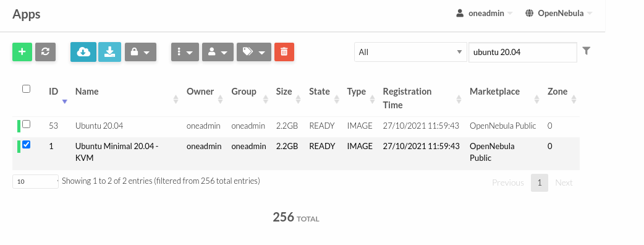644x245 pixels.
Task: Click the search field containing ubuntu 20.04
Action: pos(522,52)
